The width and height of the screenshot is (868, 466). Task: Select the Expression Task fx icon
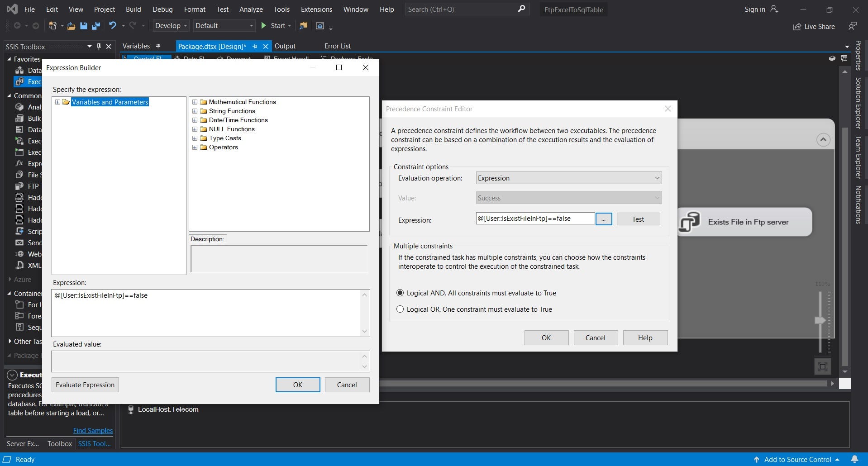click(x=19, y=163)
